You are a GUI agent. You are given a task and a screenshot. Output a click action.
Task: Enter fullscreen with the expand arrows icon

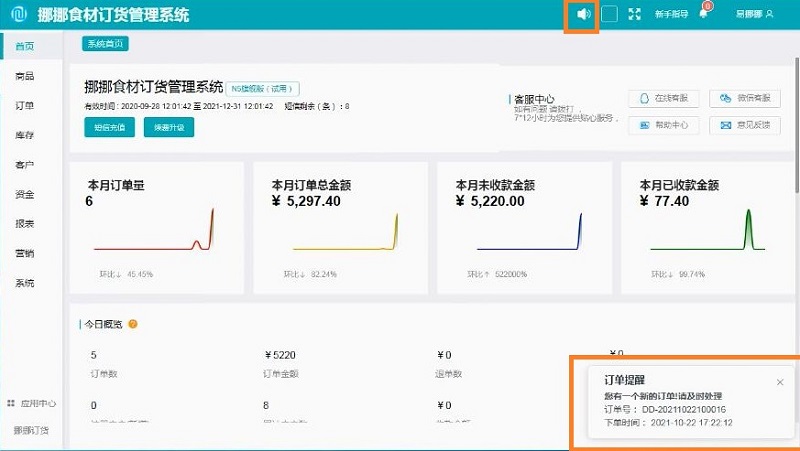click(634, 14)
